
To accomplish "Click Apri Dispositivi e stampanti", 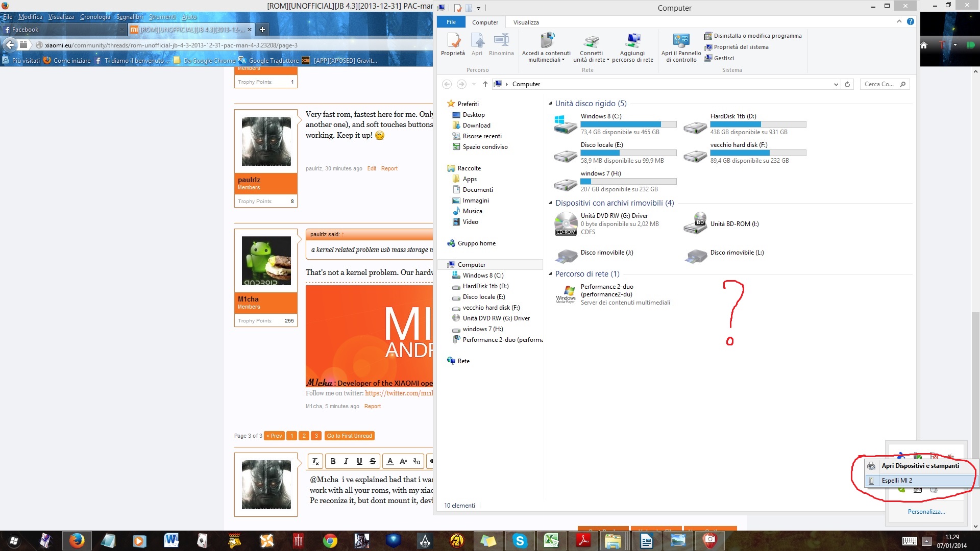I will point(921,466).
